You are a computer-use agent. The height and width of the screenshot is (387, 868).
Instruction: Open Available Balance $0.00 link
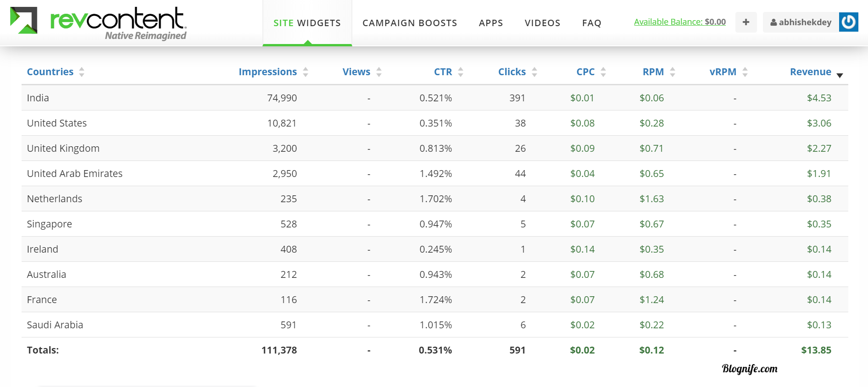pyautogui.click(x=680, y=22)
